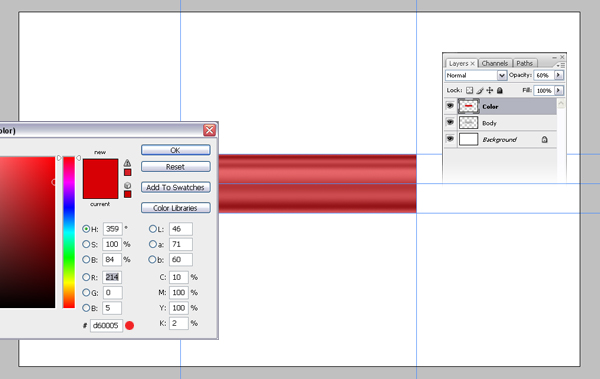The height and width of the screenshot is (379, 600).
Task: Toggle lock all padlock icon
Action: coord(500,90)
